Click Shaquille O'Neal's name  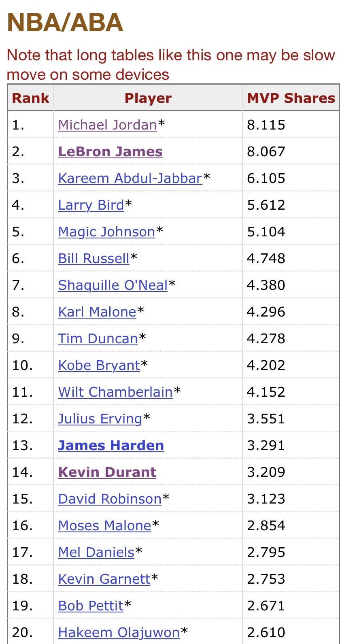click(x=113, y=285)
